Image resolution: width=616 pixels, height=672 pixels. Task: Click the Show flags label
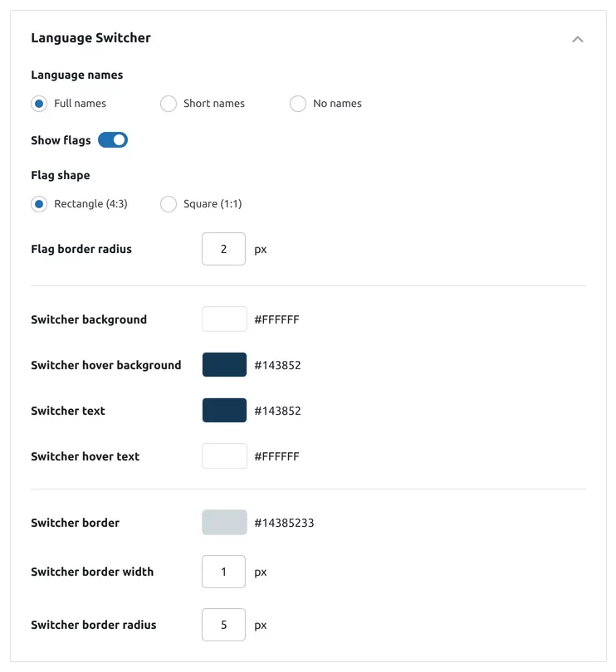(x=61, y=140)
